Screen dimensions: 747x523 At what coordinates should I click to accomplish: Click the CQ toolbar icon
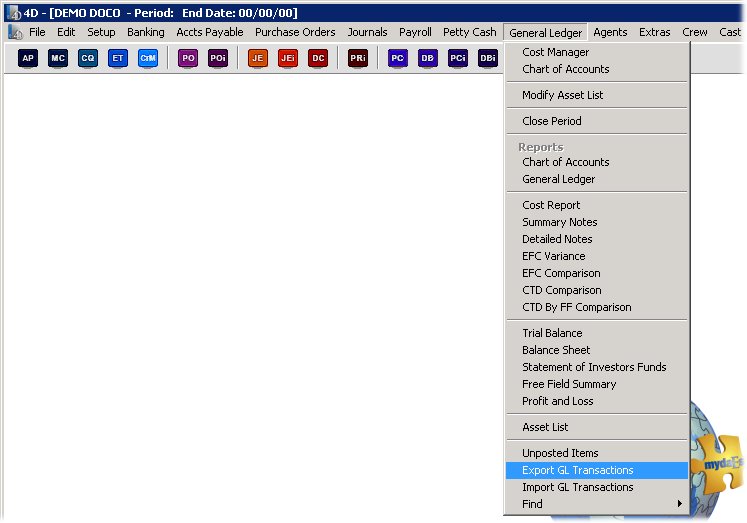pyautogui.click(x=88, y=58)
